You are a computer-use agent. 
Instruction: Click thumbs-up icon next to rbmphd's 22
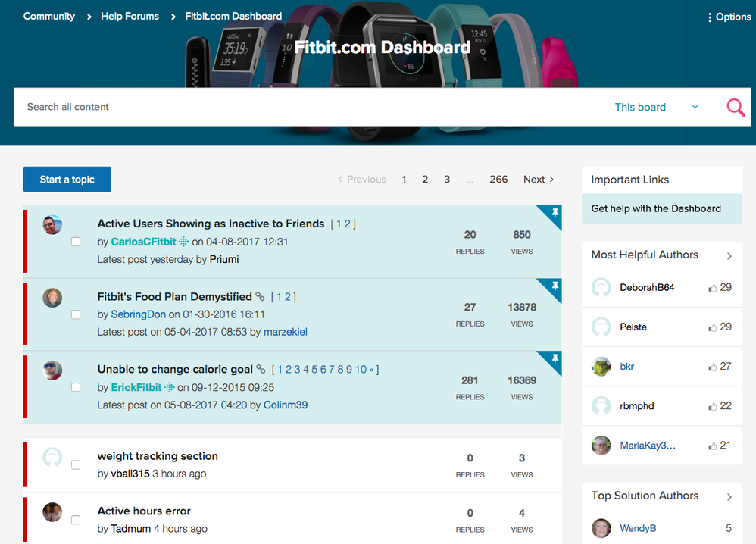712,407
